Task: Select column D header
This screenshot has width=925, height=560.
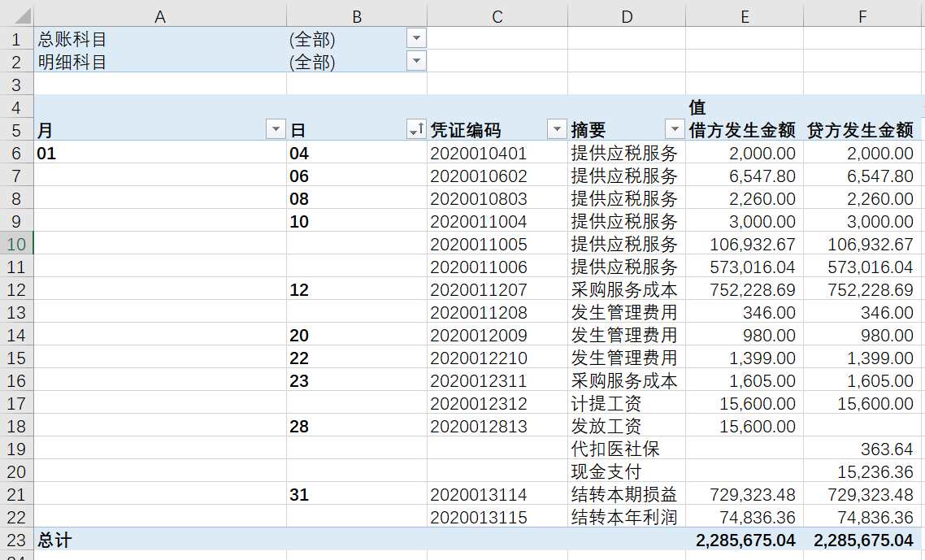Action: (x=627, y=16)
